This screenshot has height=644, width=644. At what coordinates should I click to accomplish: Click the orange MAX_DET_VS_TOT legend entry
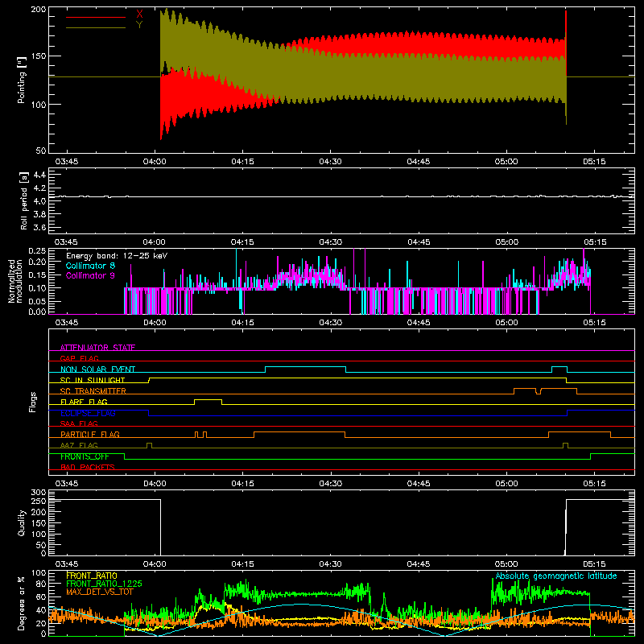[100, 592]
